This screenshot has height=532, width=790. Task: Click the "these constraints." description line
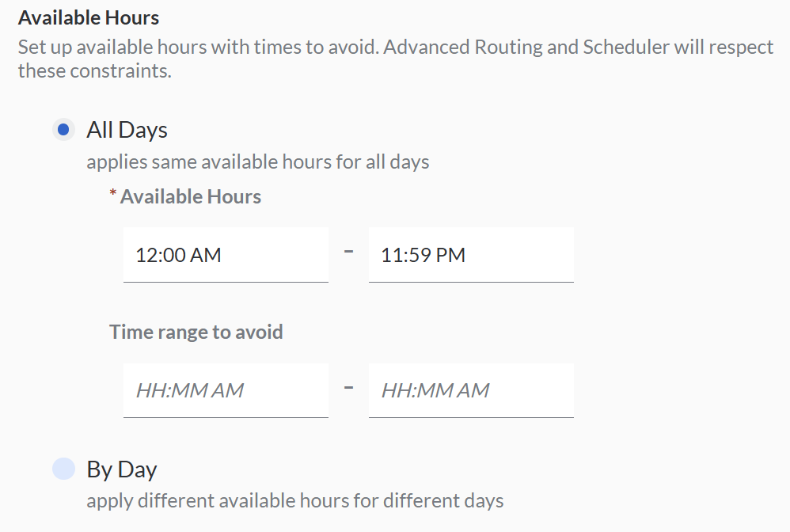coord(95,71)
